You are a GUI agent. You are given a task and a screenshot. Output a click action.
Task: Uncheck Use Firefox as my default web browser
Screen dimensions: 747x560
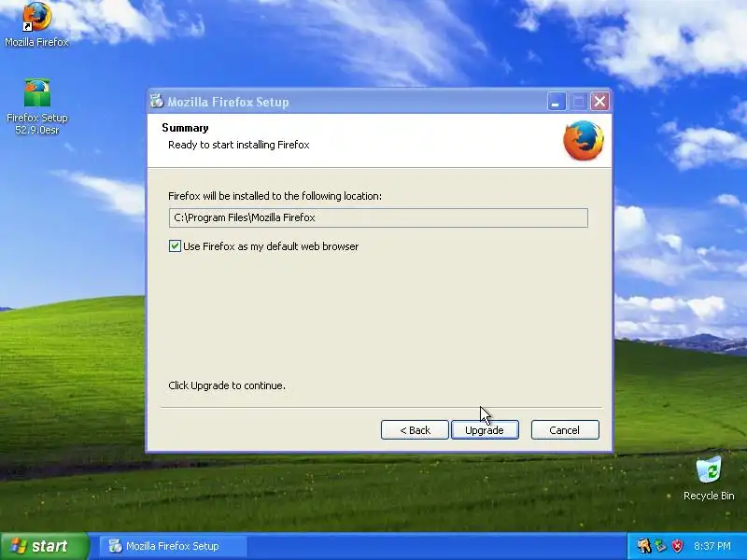click(x=175, y=246)
